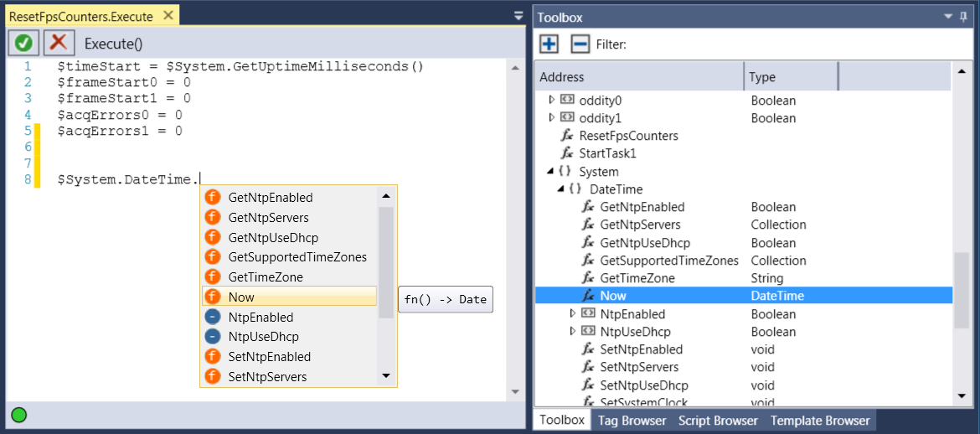The width and height of the screenshot is (980, 434).
Task: Open the Script Browser tab
Action: pos(718,421)
